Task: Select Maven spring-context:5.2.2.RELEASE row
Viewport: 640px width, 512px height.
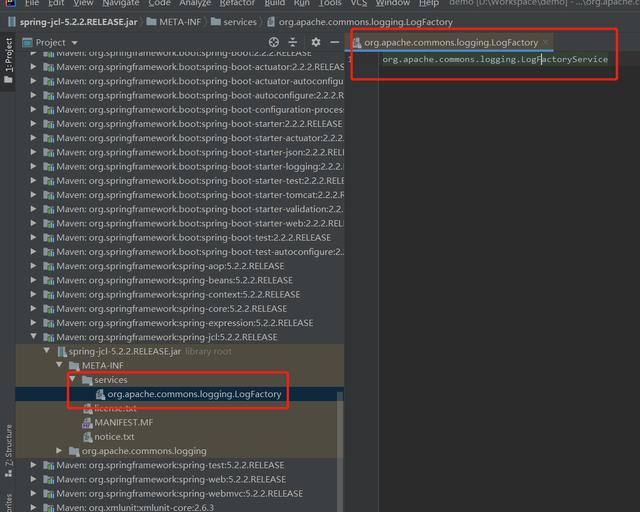Action: pyautogui.click(x=180, y=294)
